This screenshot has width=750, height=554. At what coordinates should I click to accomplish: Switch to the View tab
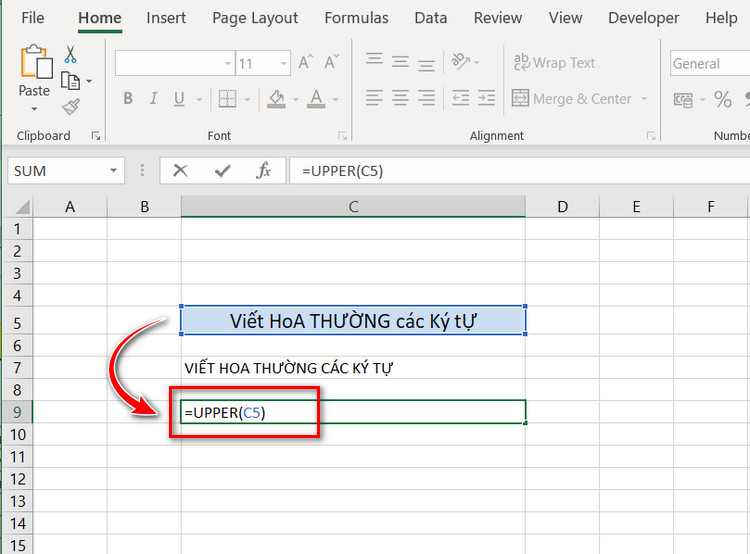pos(565,18)
